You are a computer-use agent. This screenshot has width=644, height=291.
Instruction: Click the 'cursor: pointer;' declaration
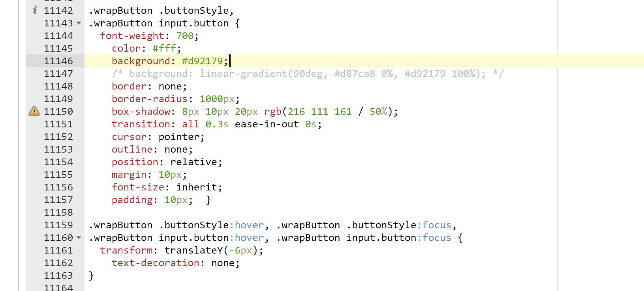point(158,137)
